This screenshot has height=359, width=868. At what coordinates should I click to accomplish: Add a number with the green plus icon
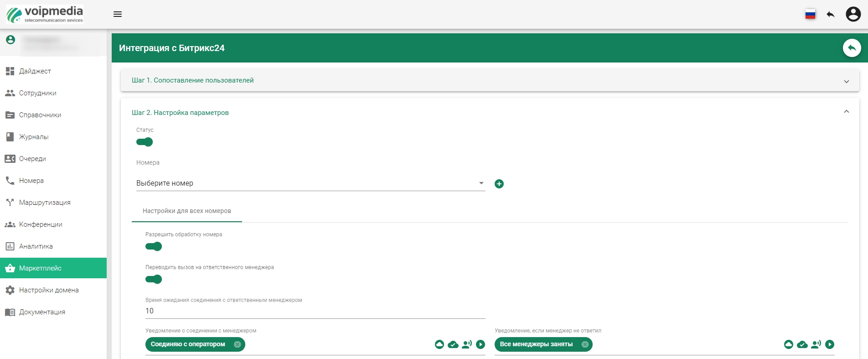499,184
